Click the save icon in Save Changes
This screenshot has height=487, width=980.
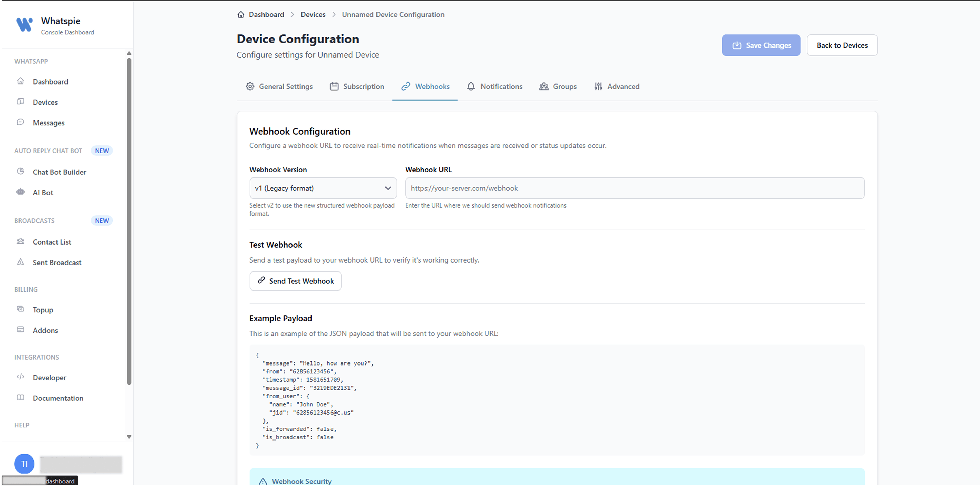pos(737,45)
